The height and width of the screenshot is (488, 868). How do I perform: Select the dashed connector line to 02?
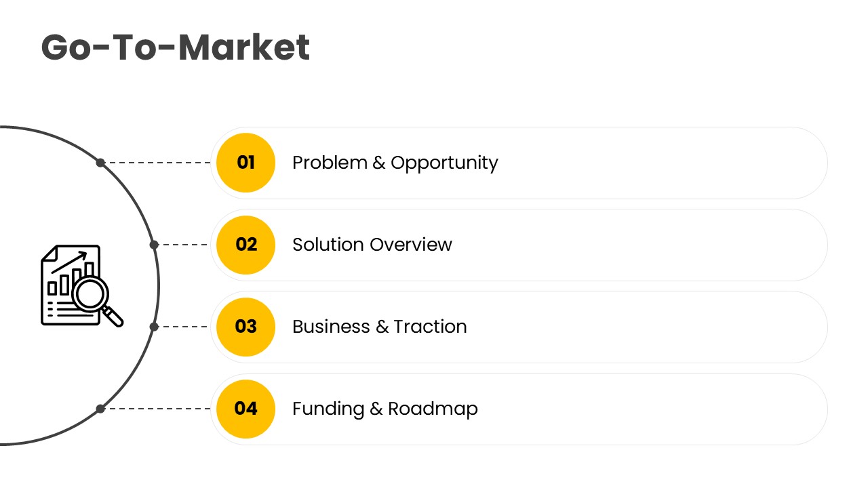(184, 245)
